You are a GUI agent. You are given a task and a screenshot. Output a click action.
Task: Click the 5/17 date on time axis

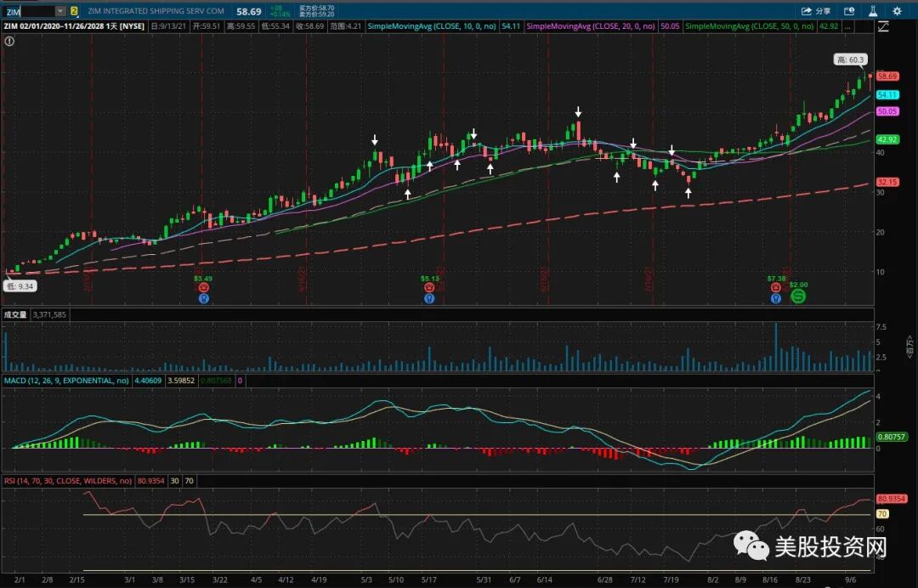pos(429,580)
